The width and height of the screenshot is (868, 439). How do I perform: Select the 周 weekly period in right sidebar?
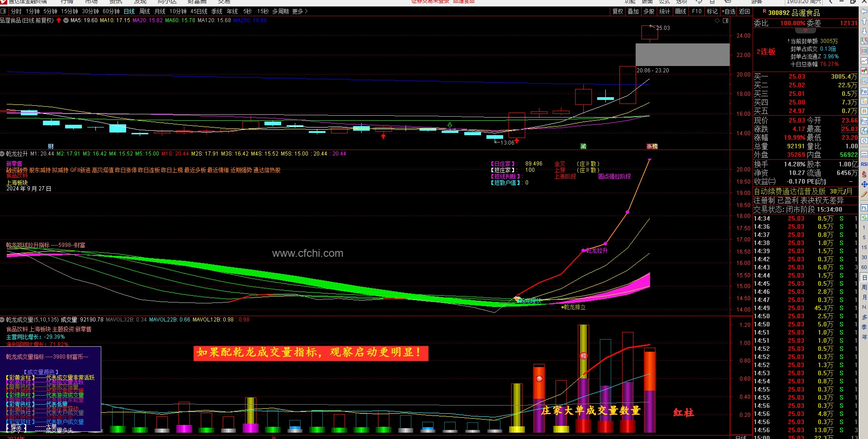pos(864,287)
